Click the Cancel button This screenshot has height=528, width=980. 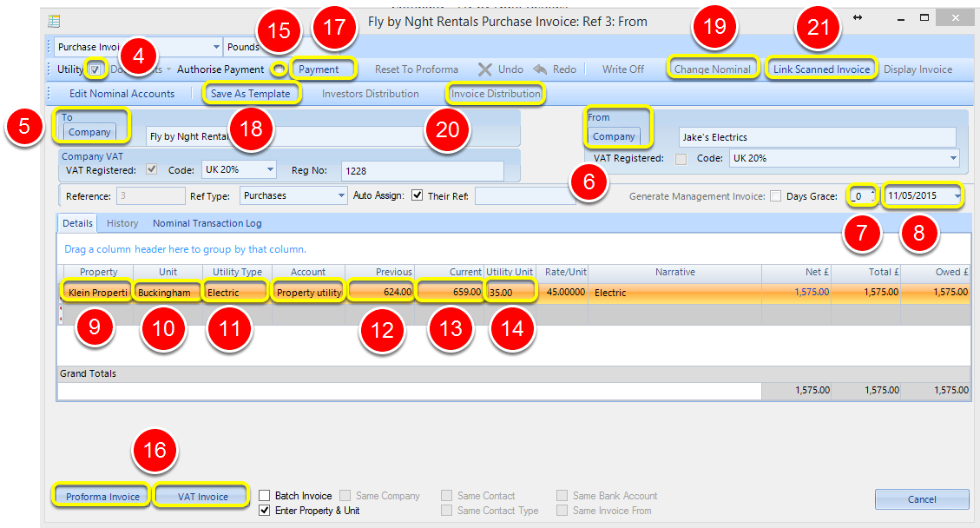[x=922, y=499]
